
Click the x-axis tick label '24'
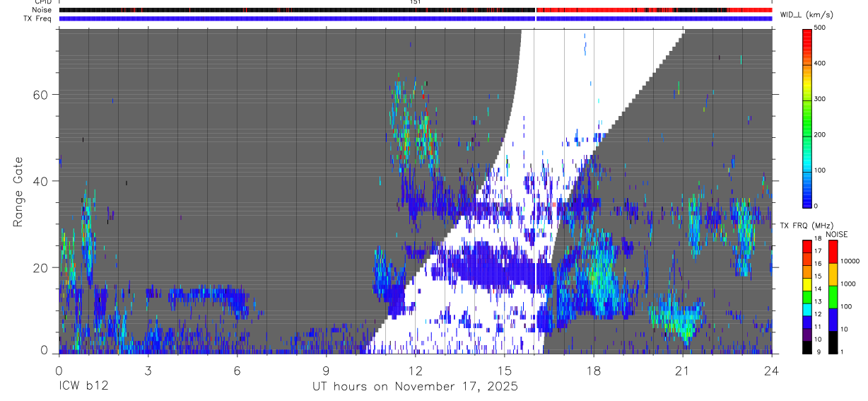[x=772, y=370]
